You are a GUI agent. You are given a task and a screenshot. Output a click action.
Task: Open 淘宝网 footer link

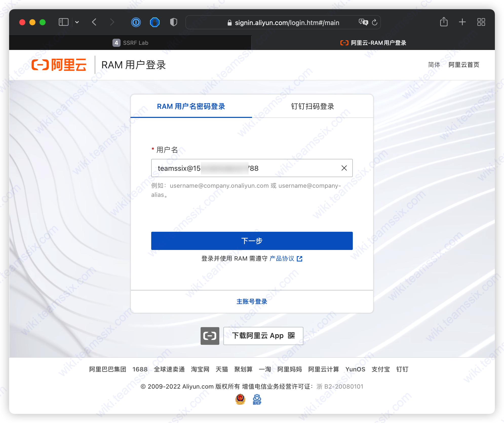point(200,369)
